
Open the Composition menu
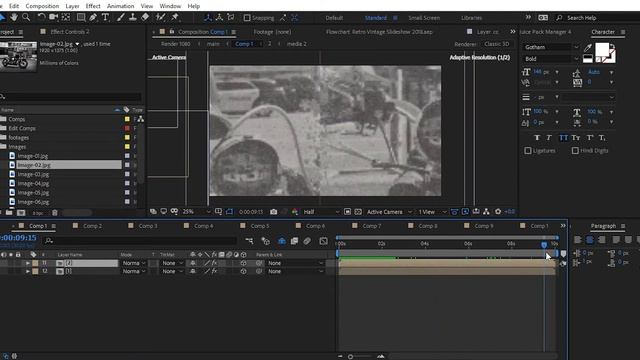pyautogui.click(x=42, y=6)
